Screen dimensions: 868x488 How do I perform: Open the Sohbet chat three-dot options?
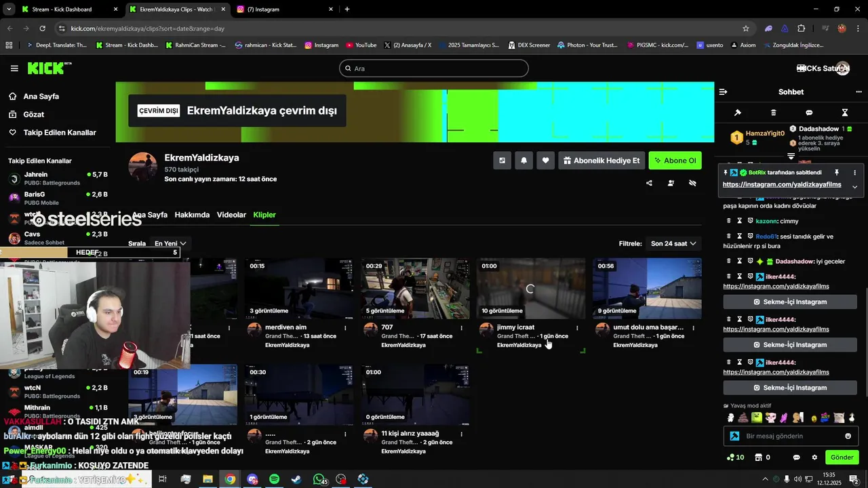pyautogui.click(x=859, y=91)
